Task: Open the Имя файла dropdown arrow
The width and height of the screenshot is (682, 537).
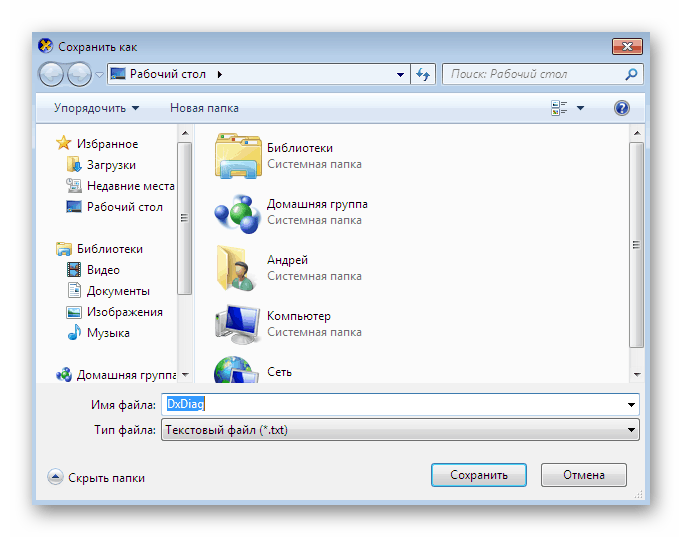Action: point(631,404)
